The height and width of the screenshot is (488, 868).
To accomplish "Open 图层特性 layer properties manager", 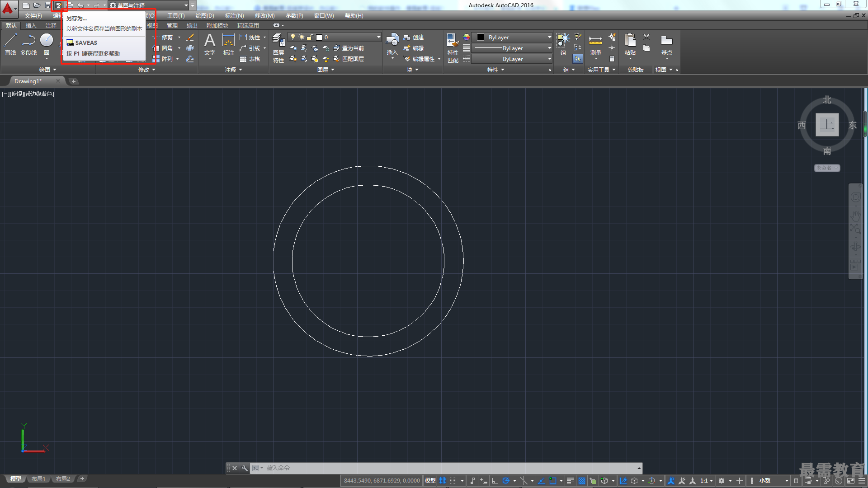I will click(x=278, y=47).
